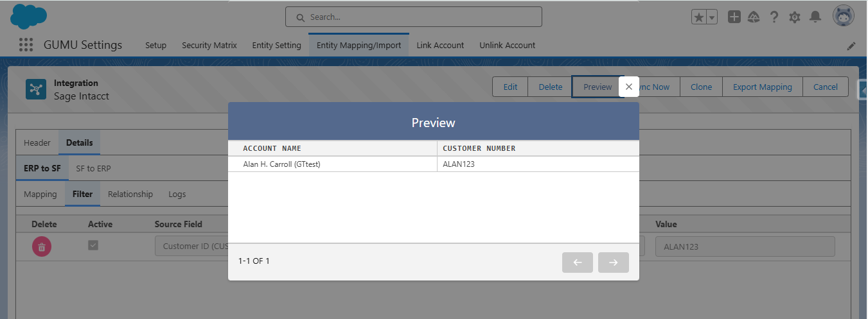Click the Export Mapping button

pyautogui.click(x=762, y=87)
